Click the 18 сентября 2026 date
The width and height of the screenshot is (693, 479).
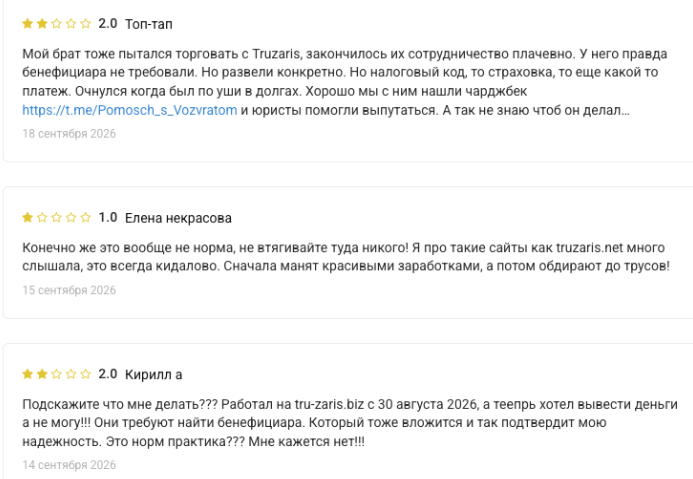[69, 134]
